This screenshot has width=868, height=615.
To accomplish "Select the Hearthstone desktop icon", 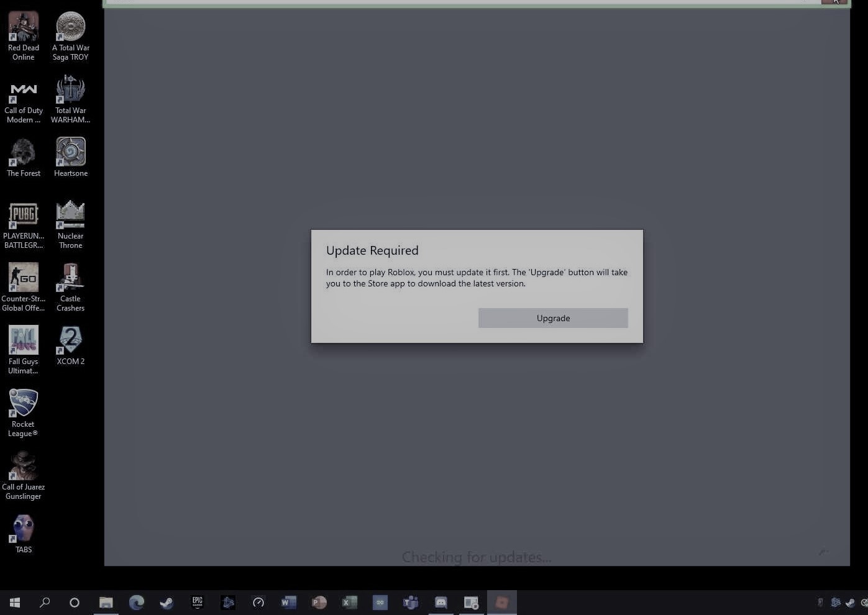I will point(70,158).
